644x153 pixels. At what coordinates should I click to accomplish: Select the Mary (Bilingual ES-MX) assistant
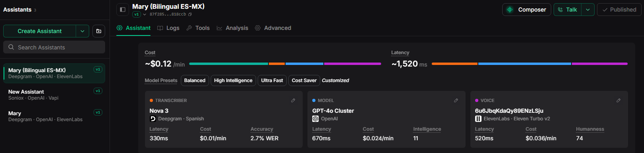[54, 73]
